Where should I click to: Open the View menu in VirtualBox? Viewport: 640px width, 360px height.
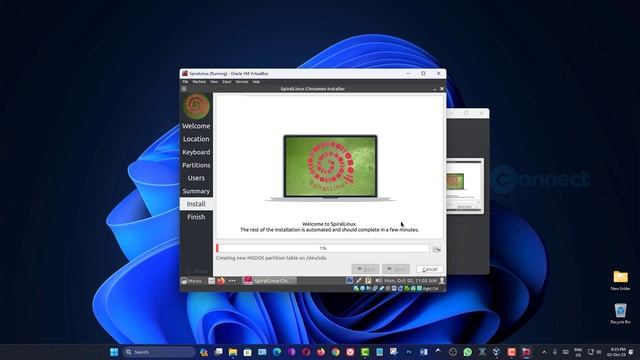214,82
